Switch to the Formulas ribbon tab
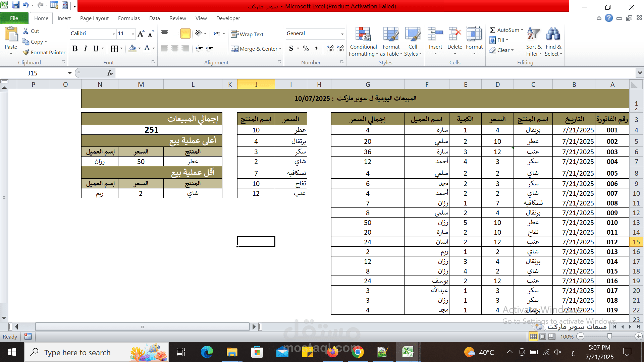 point(129,18)
